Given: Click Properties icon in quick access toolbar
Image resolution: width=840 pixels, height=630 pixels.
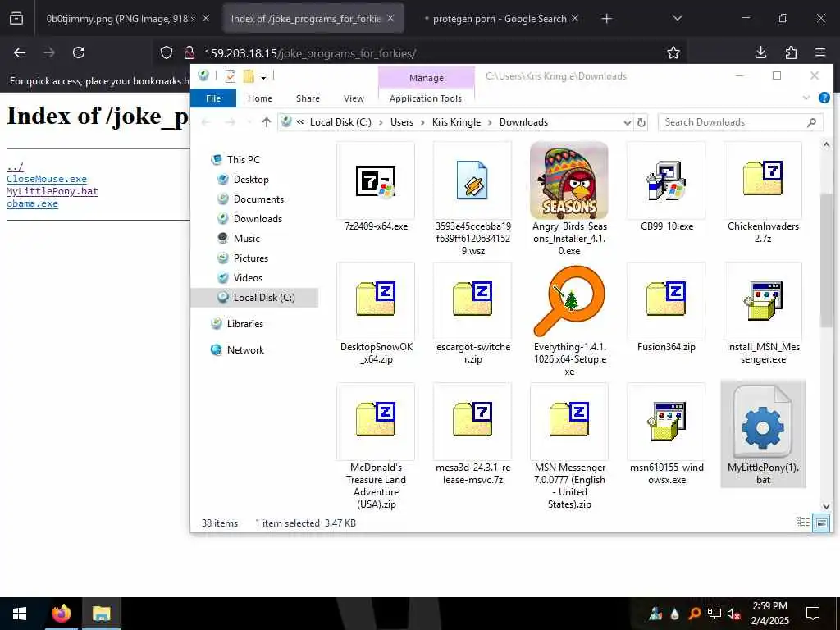Looking at the screenshot, I should [231, 76].
